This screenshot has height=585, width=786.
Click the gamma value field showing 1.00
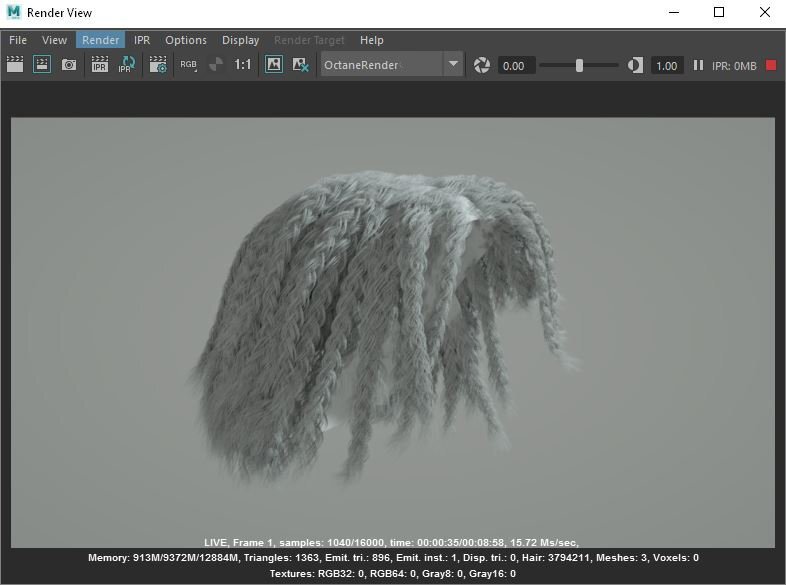tap(666, 65)
